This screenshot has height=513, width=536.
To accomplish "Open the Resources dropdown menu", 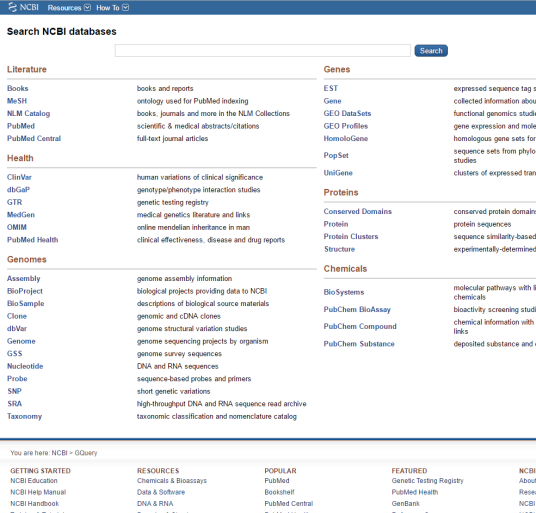I will (x=69, y=8).
